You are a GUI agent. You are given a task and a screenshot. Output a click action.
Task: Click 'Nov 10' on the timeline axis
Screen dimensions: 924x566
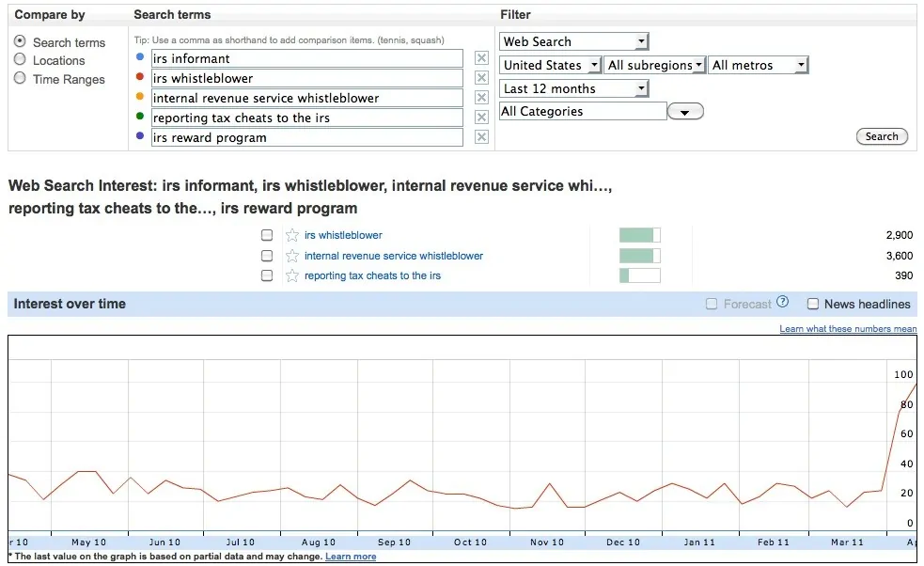tap(547, 542)
